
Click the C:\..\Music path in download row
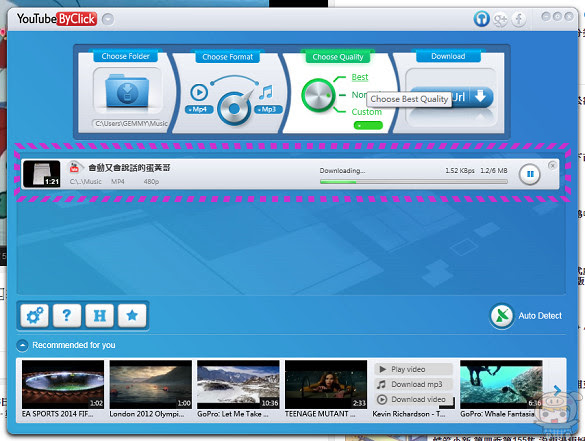pos(85,181)
